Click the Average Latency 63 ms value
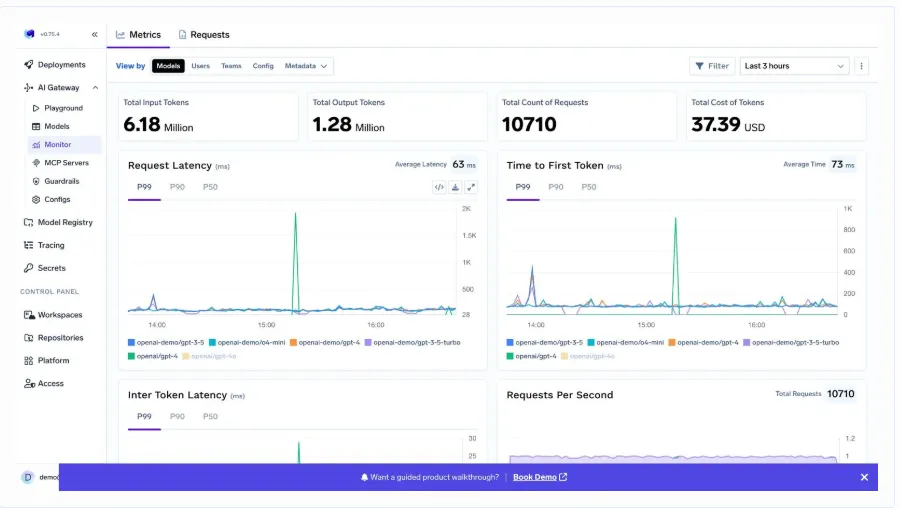Image resolution: width=900 pixels, height=508 pixels. coord(464,165)
